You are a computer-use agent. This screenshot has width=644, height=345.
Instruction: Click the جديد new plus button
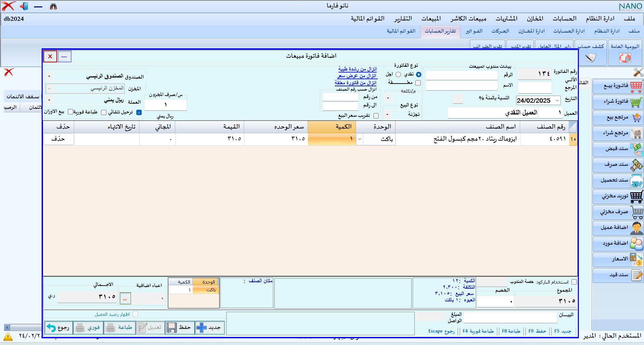point(210,328)
